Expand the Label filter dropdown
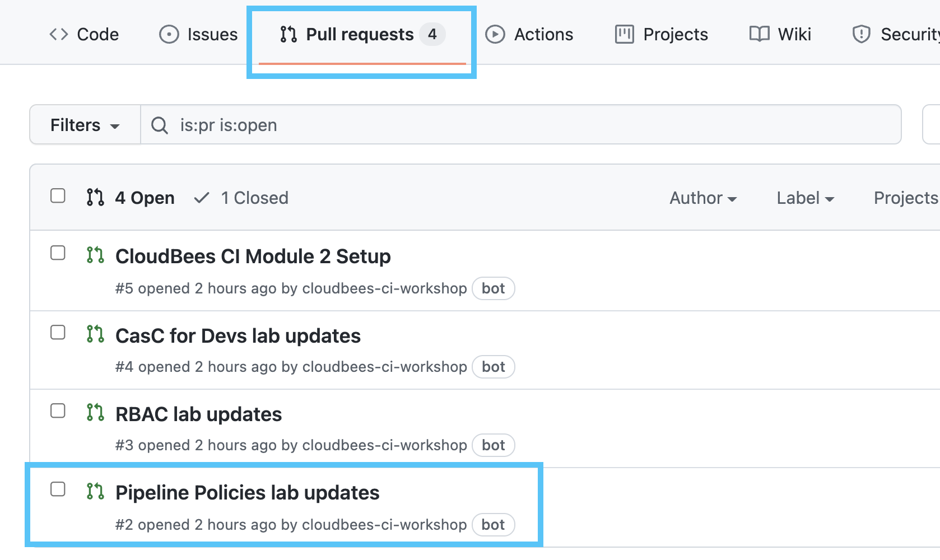 pyautogui.click(x=805, y=198)
